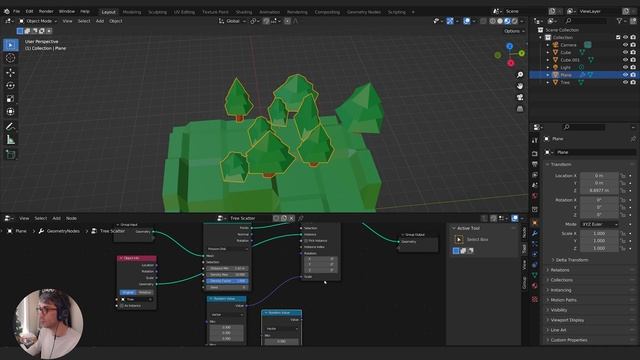Expand Tree item in outliner
The height and width of the screenshot is (360, 640).
coord(548,82)
